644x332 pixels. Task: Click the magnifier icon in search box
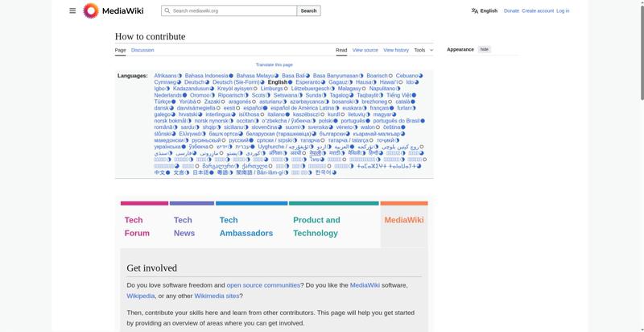point(167,11)
